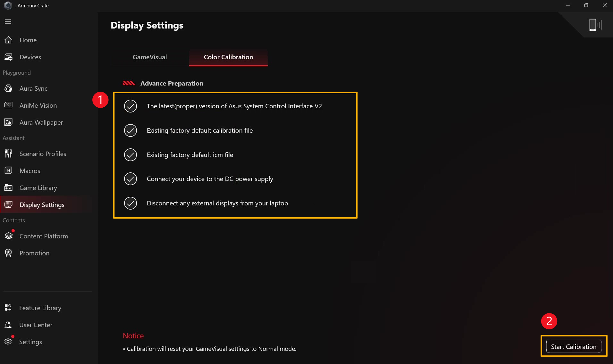Image resolution: width=613 pixels, height=364 pixels.
Task: Click the factory default calibration file checkmark
Action: coord(130,130)
